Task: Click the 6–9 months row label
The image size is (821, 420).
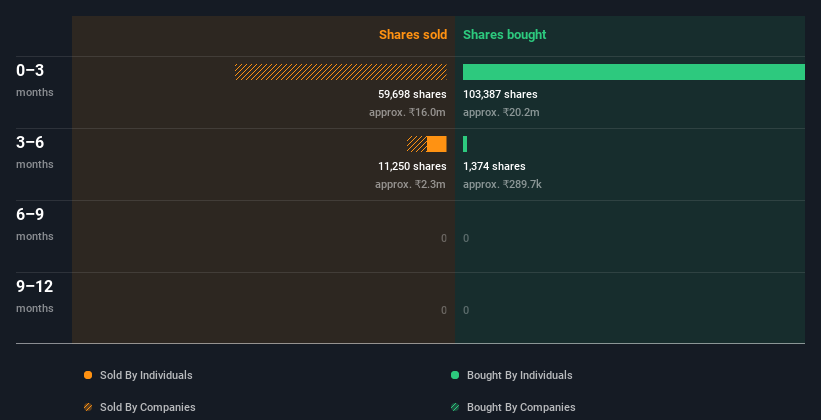Action: click(35, 224)
